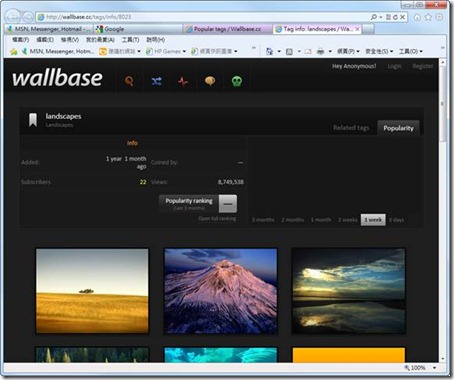Open the first menu-bar item (F)
The width and height of the screenshot is (454, 380).
coord(21,40)
